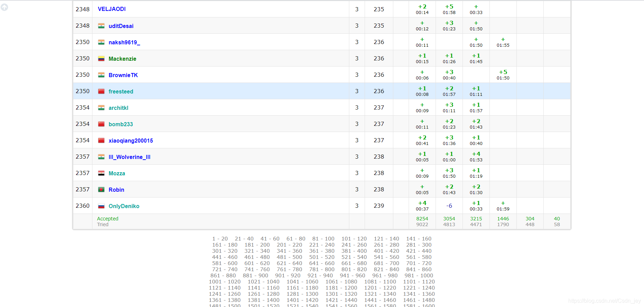644x307 pixels.
Task: Click the Accepted label in footer row
Action: click(x=107, y=219)
